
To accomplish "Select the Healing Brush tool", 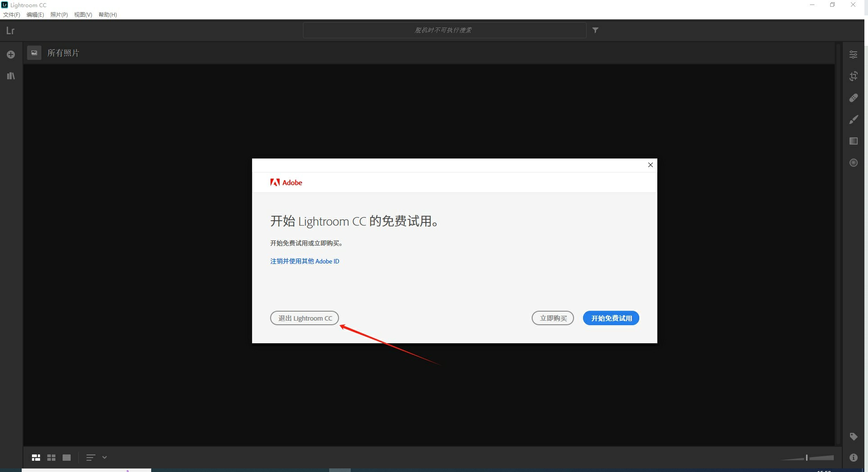I will click(853, 98).
